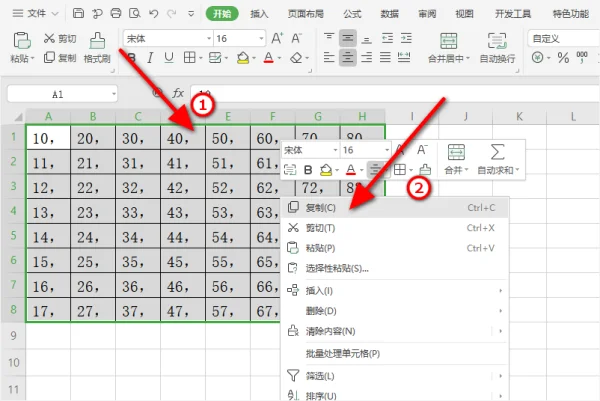
Task: Click Copy in the ribbon
Action: click(60, 58)
